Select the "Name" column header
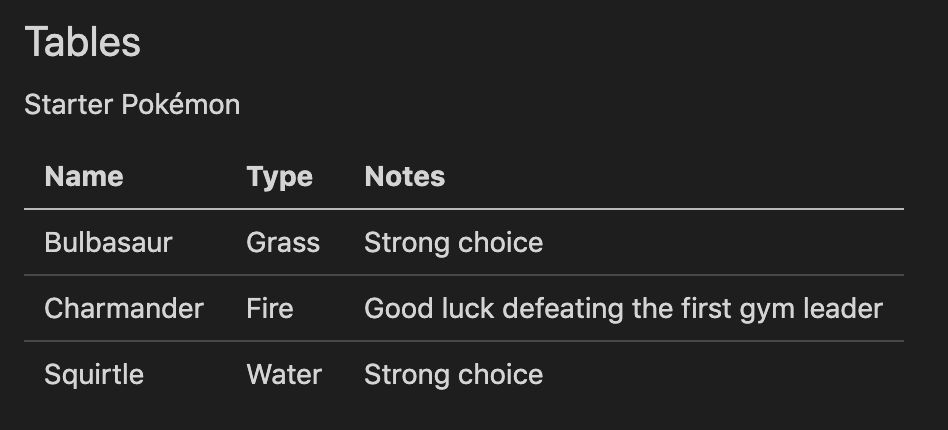The width and height of the screenshot is (948, 430). click(84, 177)
